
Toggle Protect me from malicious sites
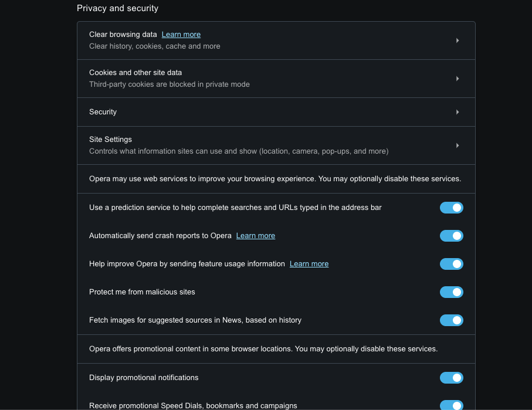pyautogui.click(x=451, y=292)
